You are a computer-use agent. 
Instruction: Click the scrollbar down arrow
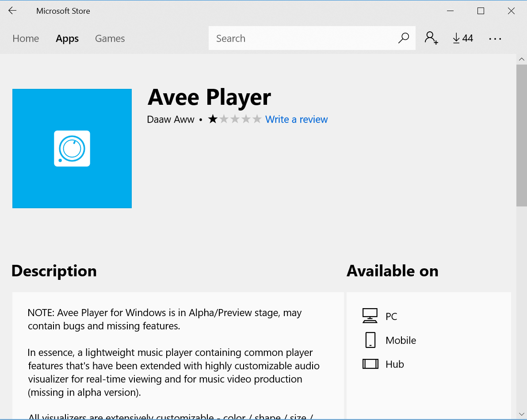pyautogui.click(x=521, y=415)
